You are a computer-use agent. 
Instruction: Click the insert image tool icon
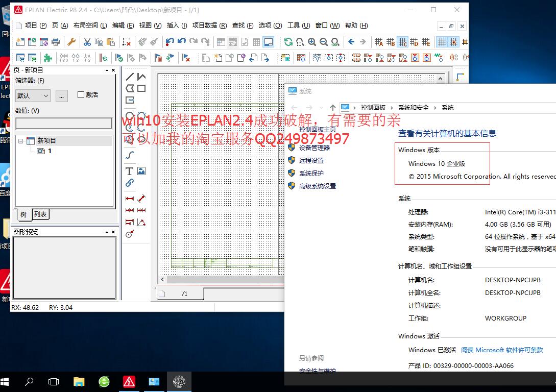pos(141,171)
